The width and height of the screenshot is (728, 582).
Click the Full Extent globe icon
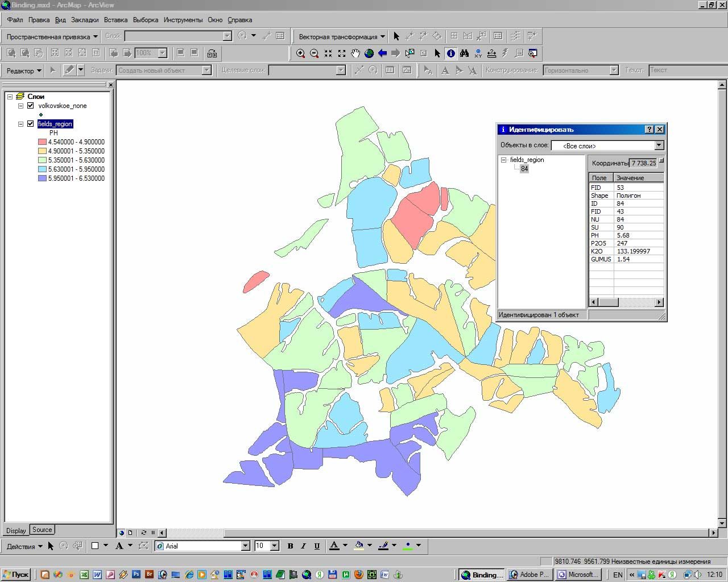coord(369,53)
